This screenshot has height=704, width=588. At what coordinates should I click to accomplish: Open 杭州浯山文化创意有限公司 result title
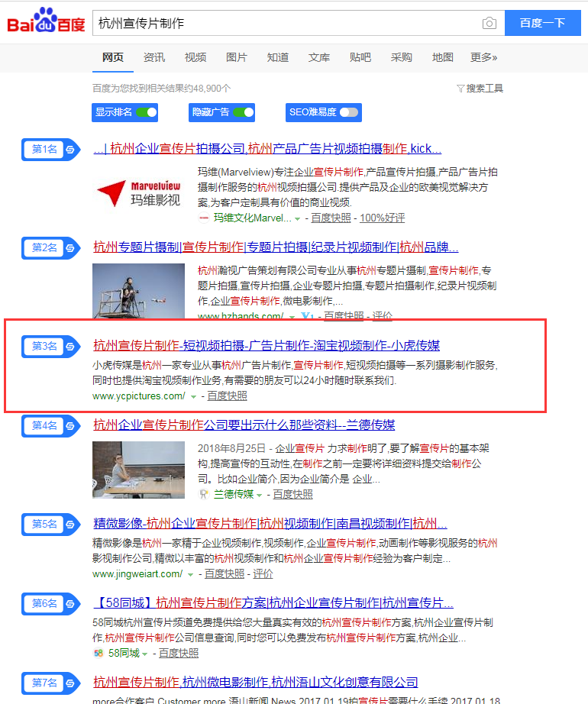255,682
